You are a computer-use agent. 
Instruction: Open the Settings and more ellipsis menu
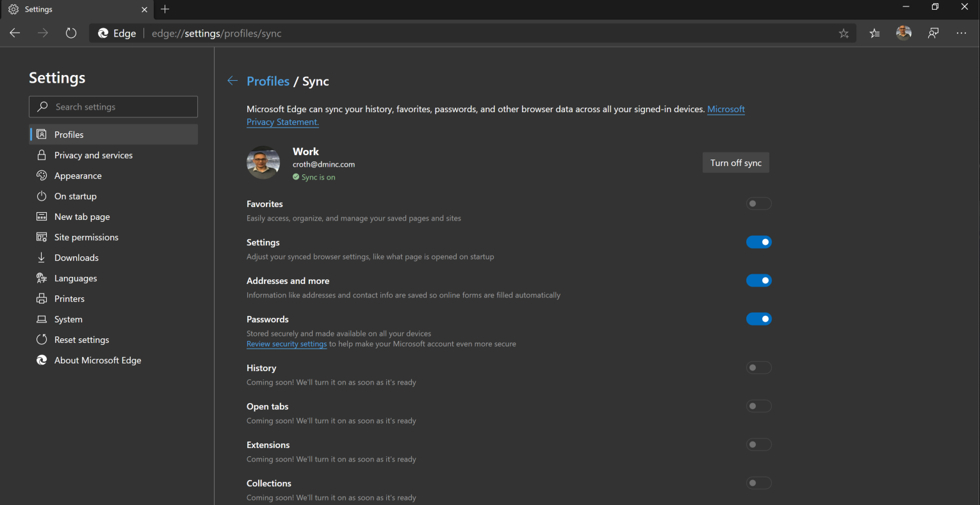pos(961,33)
